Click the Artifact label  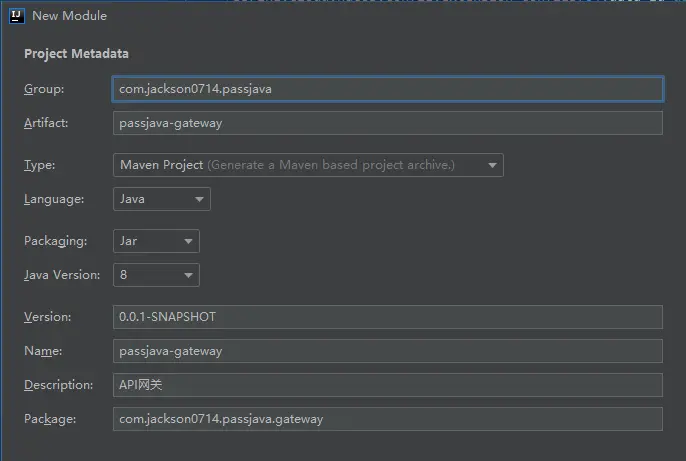pos(46,123)
